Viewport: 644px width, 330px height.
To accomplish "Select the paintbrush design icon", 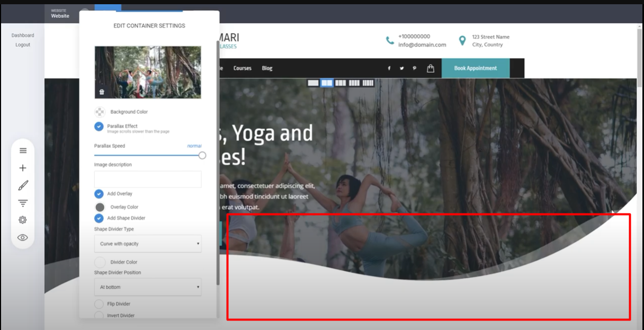I will 23,185.
